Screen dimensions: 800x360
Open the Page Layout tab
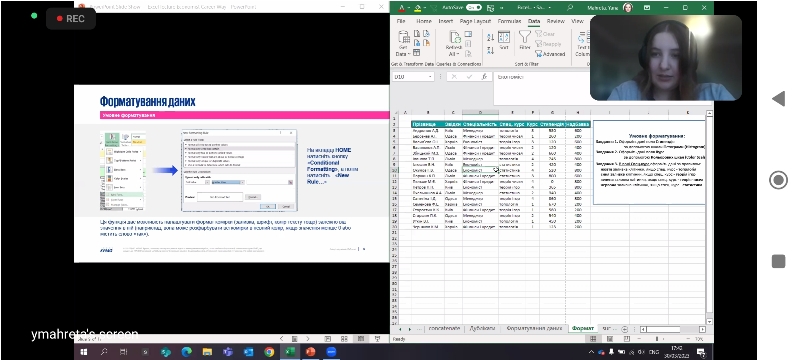coord(475,21)
